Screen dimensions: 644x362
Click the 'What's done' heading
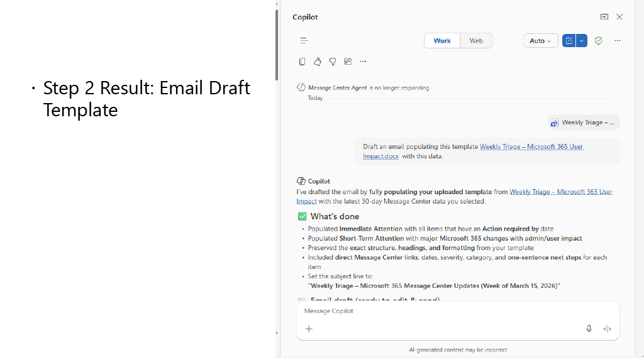(335, 216)
